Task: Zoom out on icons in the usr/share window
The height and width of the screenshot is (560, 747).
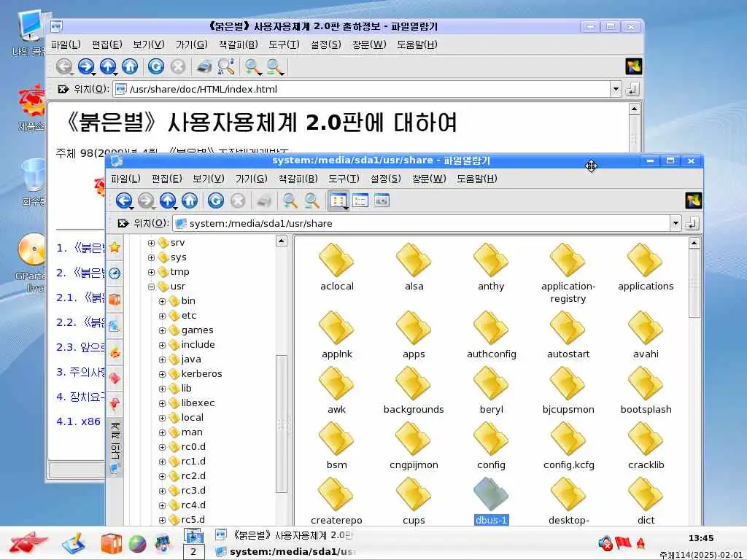Action: pos(311,201)
